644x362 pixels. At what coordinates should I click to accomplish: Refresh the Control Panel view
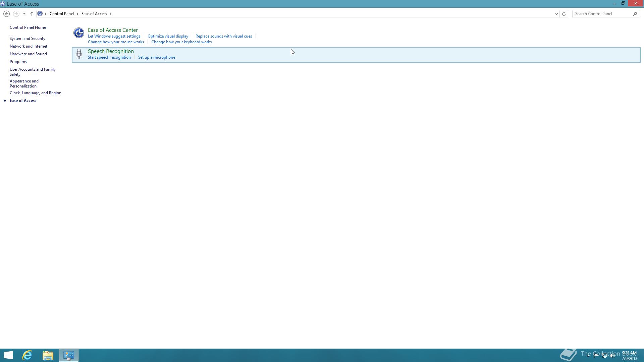pyautogui.click(x=564, y=14)
